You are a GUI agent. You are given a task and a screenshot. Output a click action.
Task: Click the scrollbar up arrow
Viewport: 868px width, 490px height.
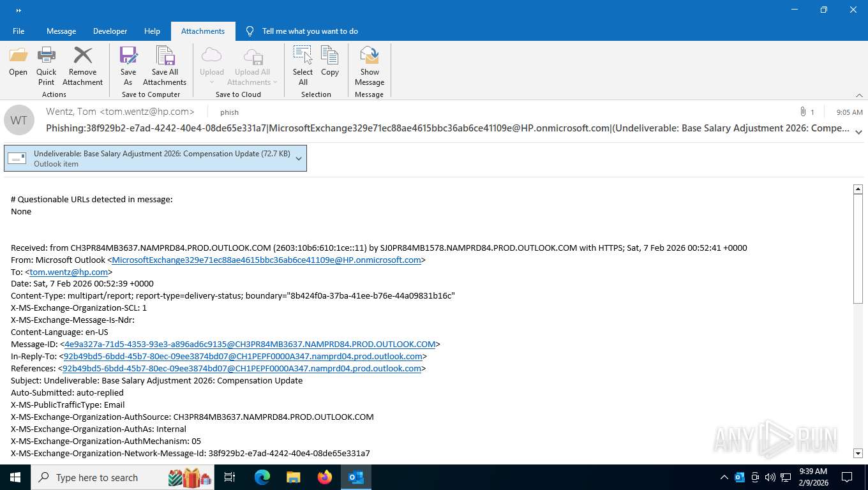coord(858,189)
